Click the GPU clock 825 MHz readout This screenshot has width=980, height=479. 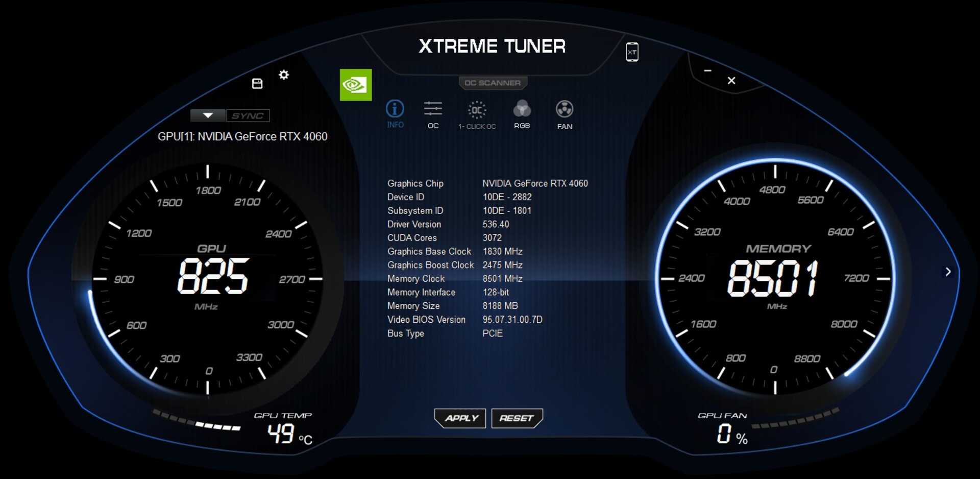(213, 276)
